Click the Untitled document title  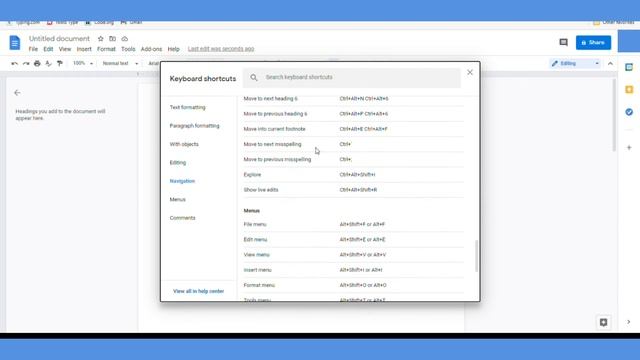tap(59, 38)
